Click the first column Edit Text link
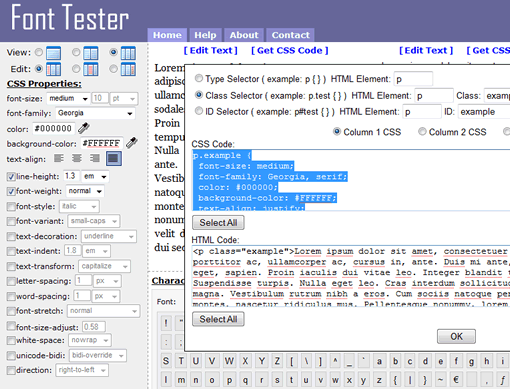 point(210,50)
